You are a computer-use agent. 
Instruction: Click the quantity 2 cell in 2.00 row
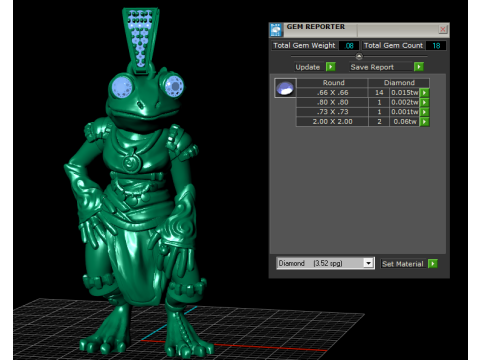(379, 122)
